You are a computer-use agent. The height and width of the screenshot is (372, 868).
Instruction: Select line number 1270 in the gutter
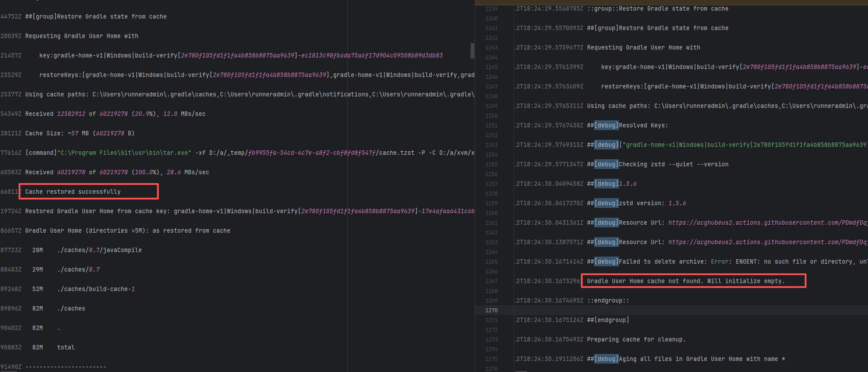[491, 311]
